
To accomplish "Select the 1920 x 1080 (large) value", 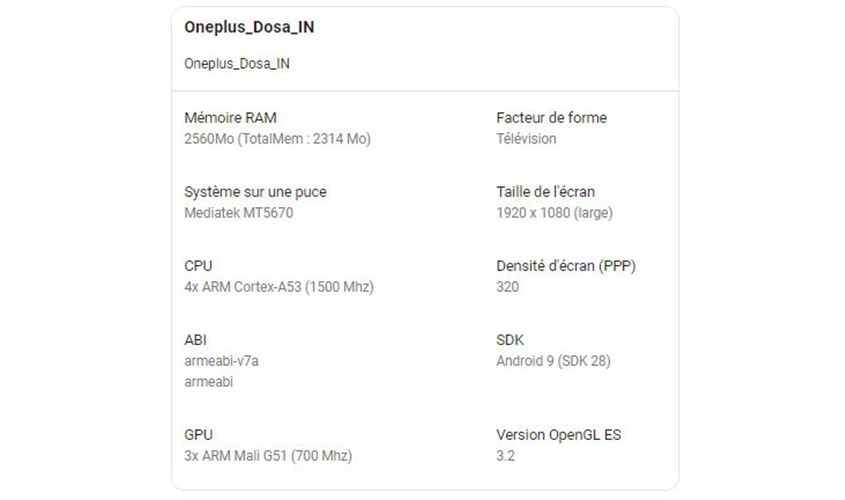I will pyautogui.click(x=554, y=213).
